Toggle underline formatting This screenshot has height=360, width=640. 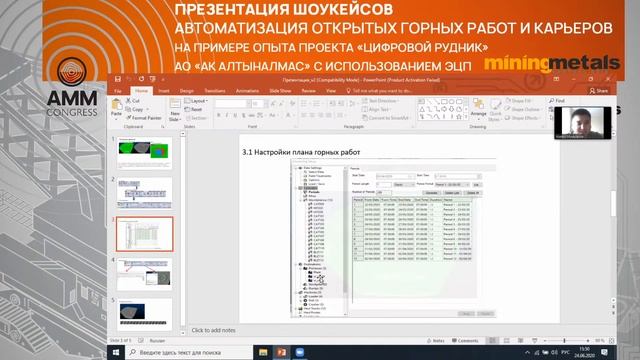click(x=235, y=116)
